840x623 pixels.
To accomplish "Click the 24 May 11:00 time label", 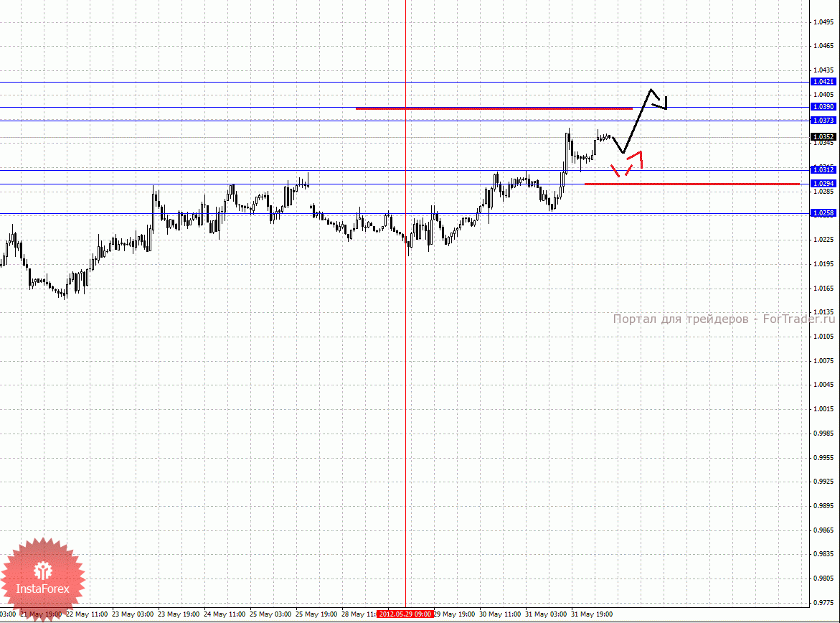I will 225,614.
